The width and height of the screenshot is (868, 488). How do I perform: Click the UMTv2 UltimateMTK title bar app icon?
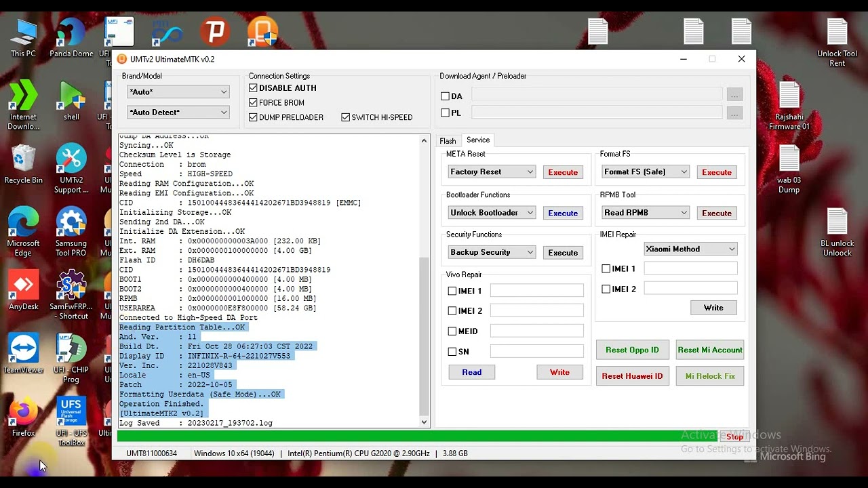pos(122,59)
